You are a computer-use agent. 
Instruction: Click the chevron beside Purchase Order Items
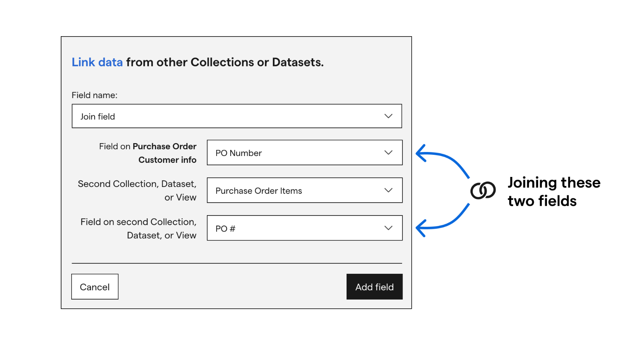(388, 191)
